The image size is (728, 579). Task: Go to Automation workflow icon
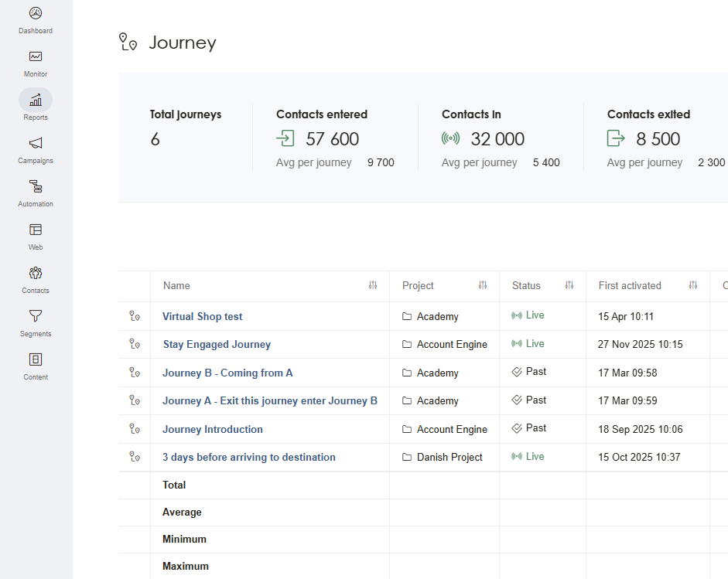36,186
